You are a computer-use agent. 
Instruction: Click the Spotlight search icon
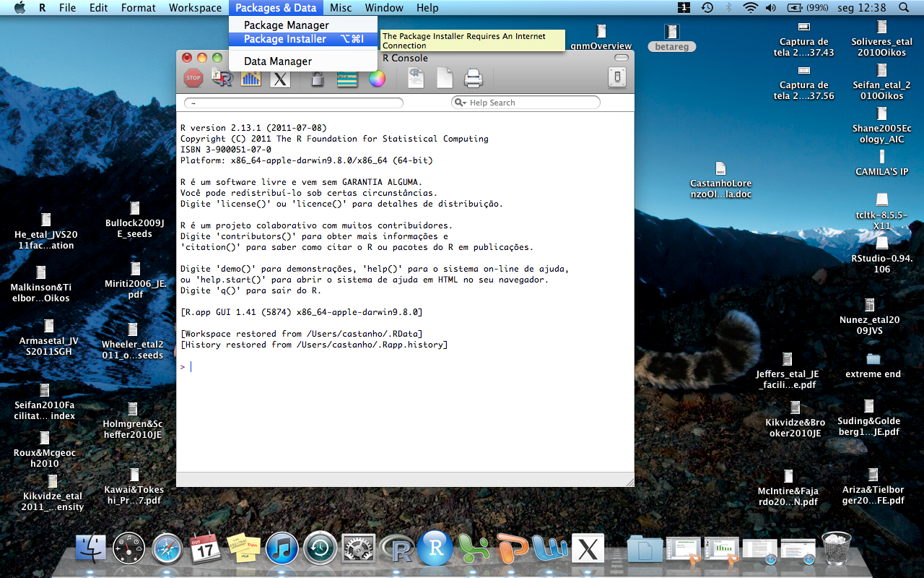tap(905, 8)
